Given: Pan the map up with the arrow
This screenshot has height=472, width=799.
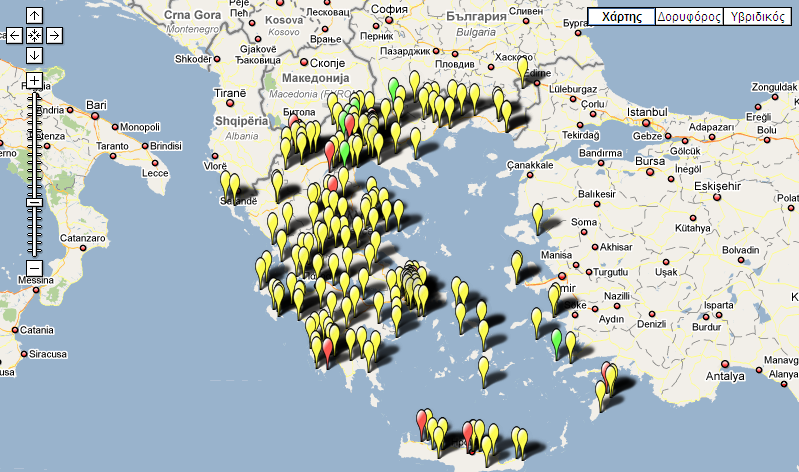Looking at the screenshot, I should tap(34, 16).
